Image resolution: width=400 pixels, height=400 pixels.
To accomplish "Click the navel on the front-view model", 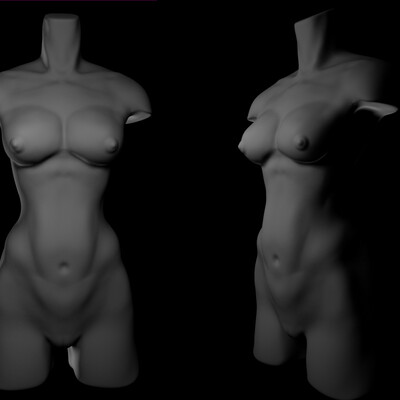I will [63, 266].
